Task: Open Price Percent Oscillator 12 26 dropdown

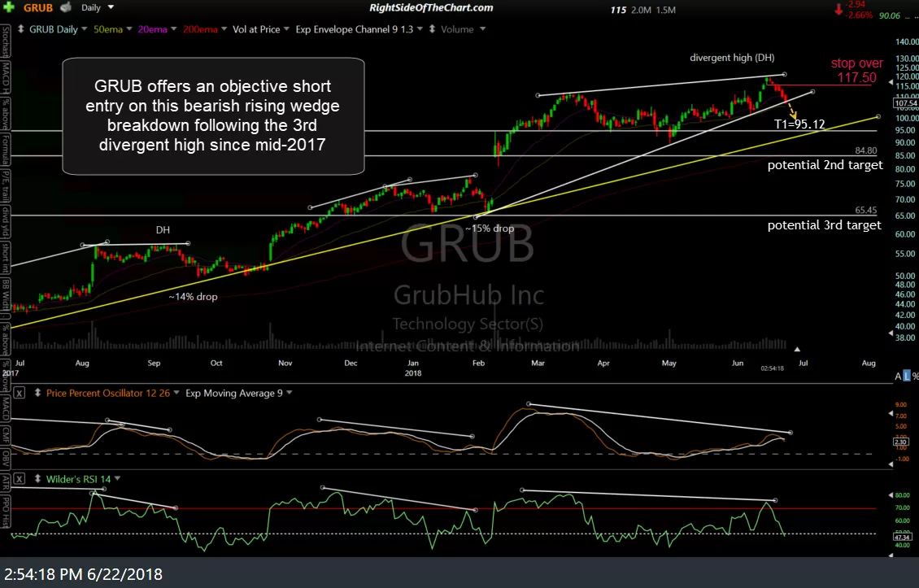Action: pyautogui.click(x=176, y=393)
